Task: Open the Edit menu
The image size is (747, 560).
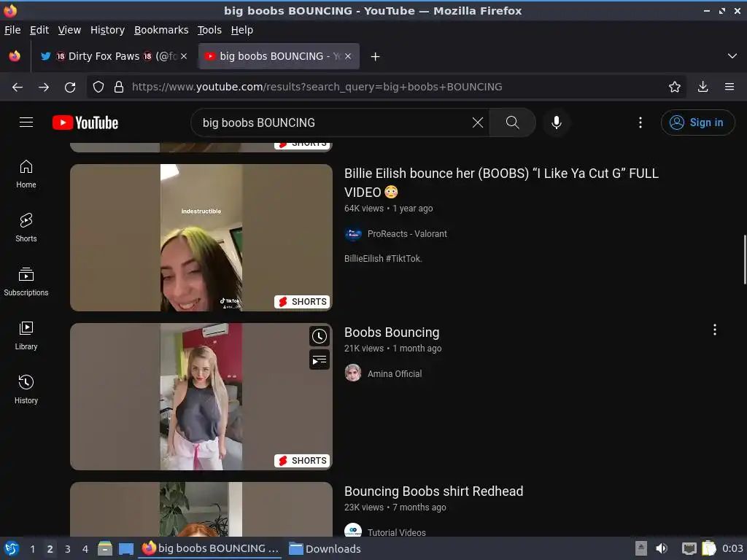Action: [39, 30]
